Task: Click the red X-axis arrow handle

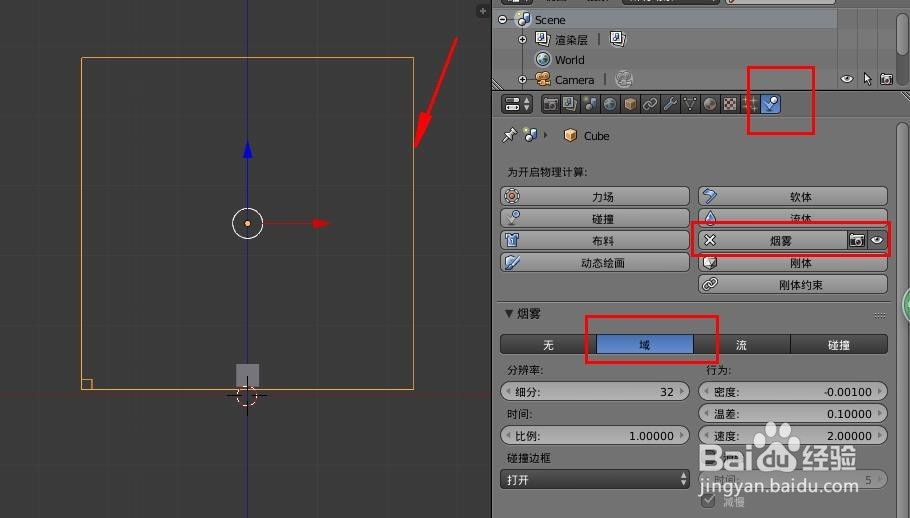Action: [320, 223]
